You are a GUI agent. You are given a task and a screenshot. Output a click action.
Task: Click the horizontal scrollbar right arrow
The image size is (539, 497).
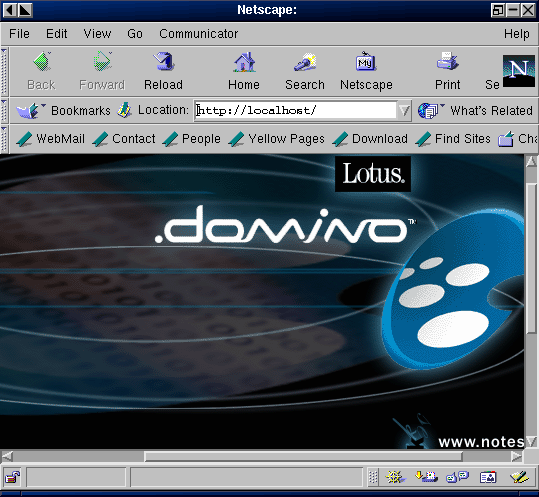pos(516,456)
